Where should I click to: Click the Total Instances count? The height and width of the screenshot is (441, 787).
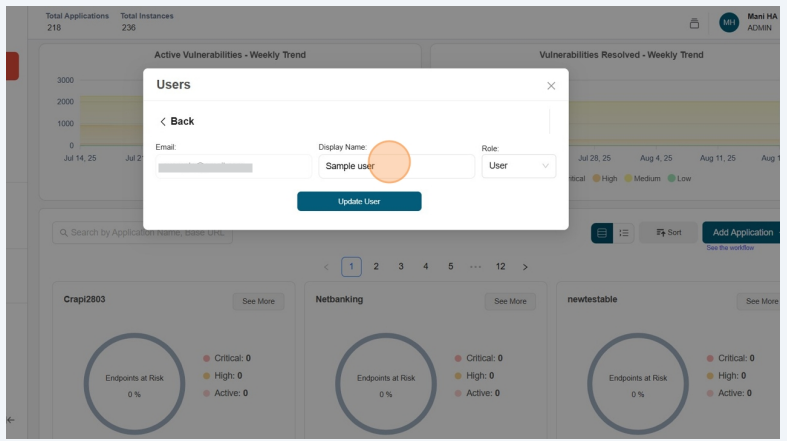click(x=128, y=28)
